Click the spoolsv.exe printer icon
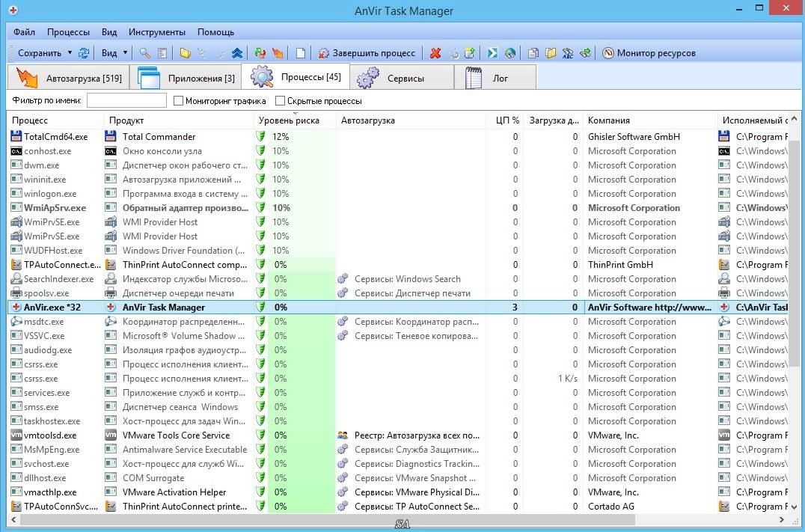805x532 pixels. [16, 293]
